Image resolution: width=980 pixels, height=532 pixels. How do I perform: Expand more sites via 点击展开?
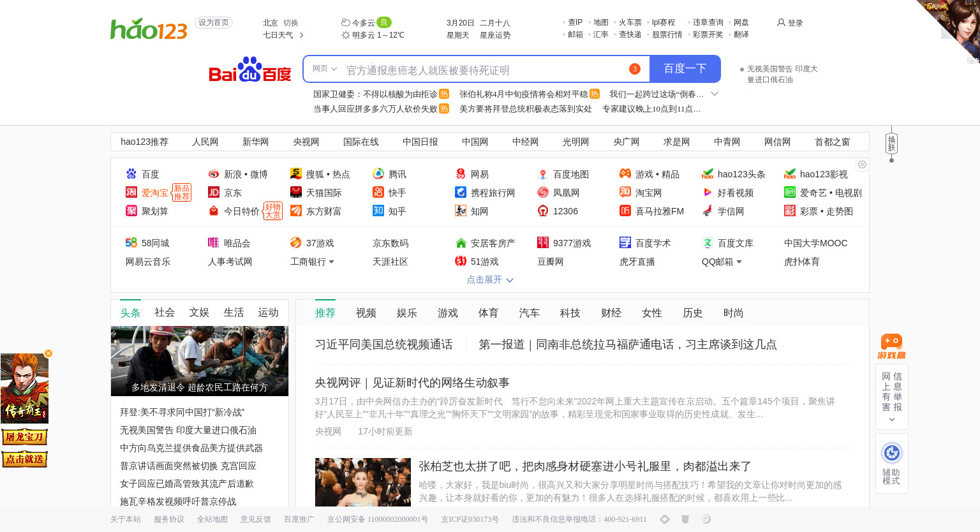[x=489, y=279]
